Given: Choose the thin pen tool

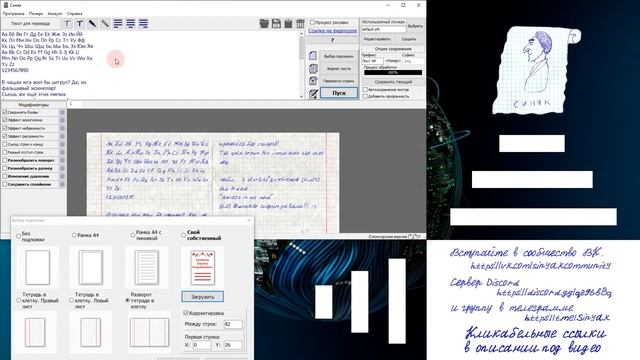Looking at the screenshot, I should (105, 24).
